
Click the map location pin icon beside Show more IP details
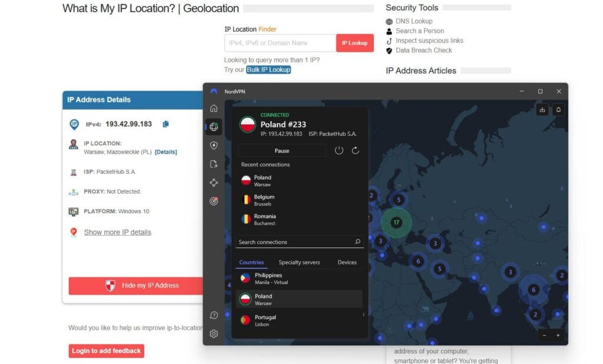pos(74,232)
